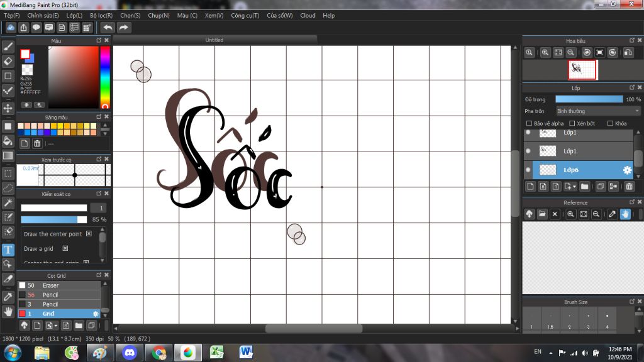
Task: Open the Windows Start menu
Action: tap(13, 353)
